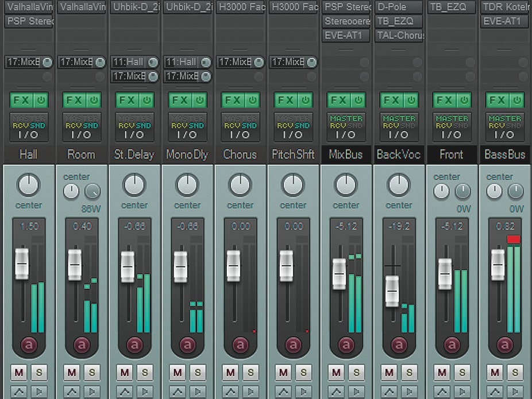Click automation mode button on MonoDly track
Image resolution: width=532 pixels, height=399 pixels.
[188, 345]
